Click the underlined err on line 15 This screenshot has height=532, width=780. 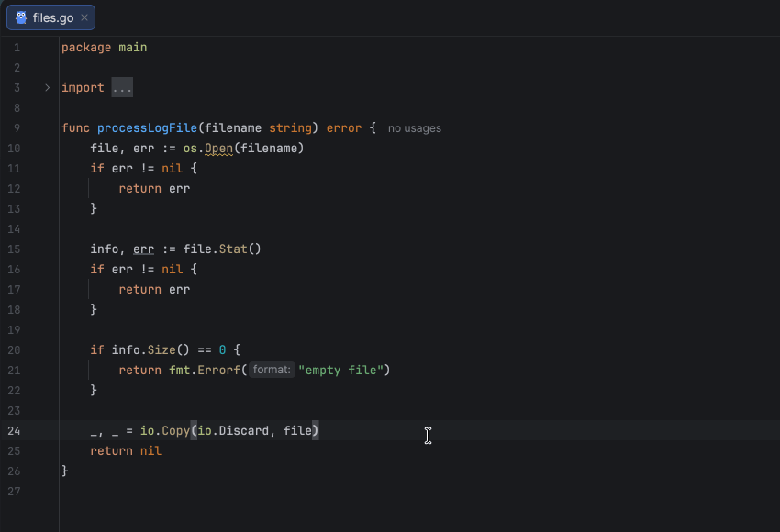(142, 249)
